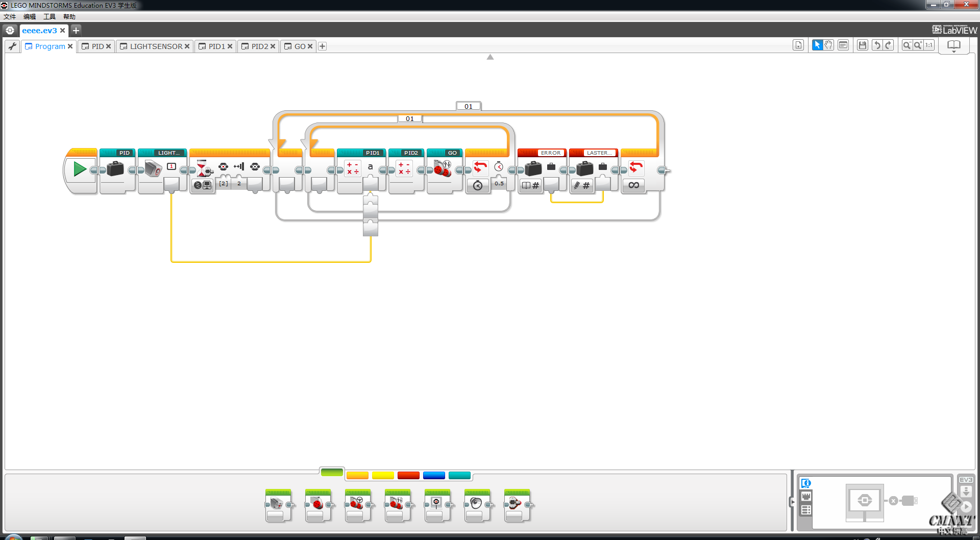Select the yellow Sensor palette tab
This screenshot has height=540, width=980.
[383, 476]
